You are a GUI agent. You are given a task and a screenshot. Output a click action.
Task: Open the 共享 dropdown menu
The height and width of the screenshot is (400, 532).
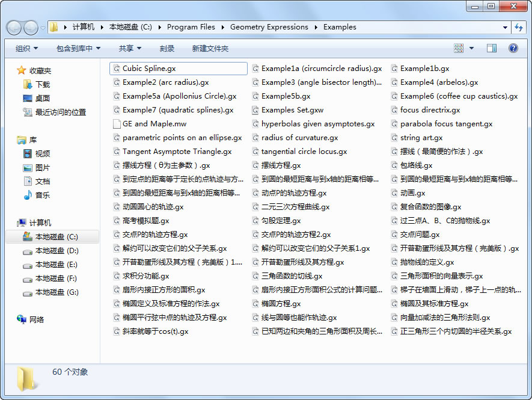click(x=130, y=49)
